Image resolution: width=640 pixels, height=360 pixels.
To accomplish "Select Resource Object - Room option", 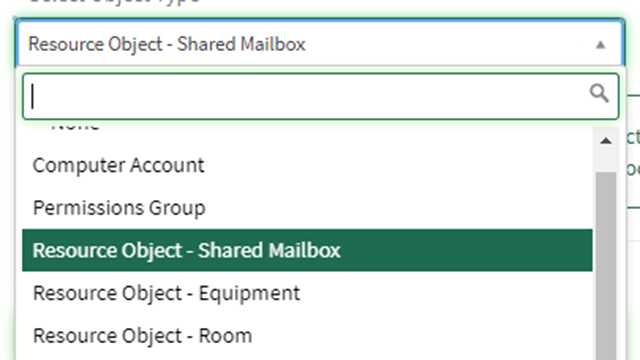I will tap(307, 336).
